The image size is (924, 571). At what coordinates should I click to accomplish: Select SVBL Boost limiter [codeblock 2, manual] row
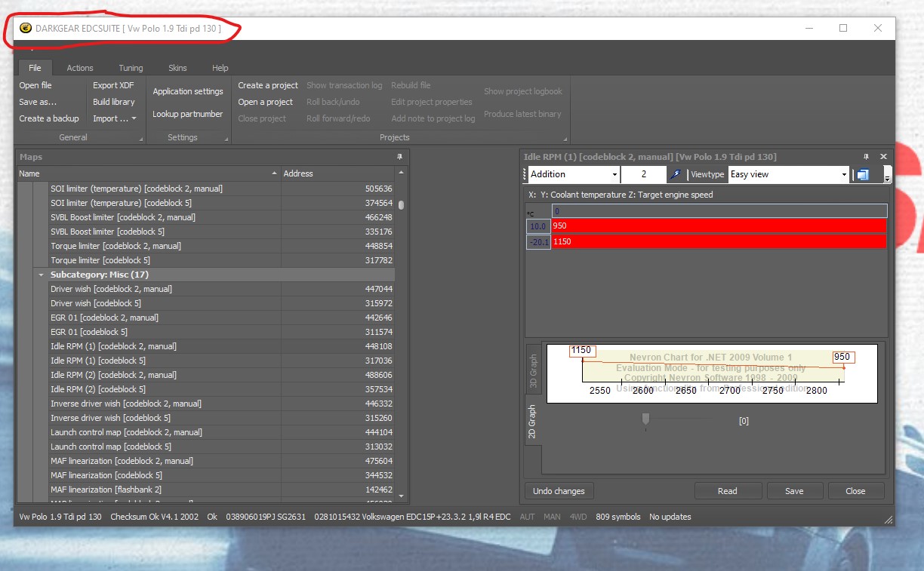221,217
